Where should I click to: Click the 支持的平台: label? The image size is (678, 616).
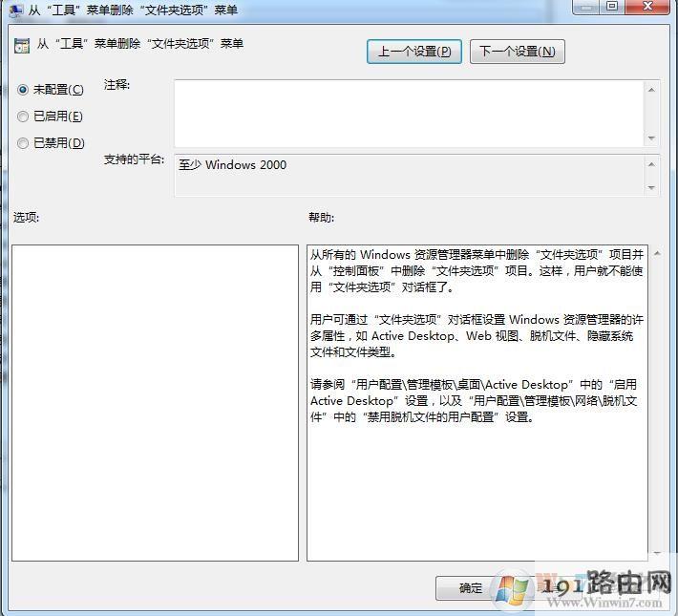(x=134, y=159)
